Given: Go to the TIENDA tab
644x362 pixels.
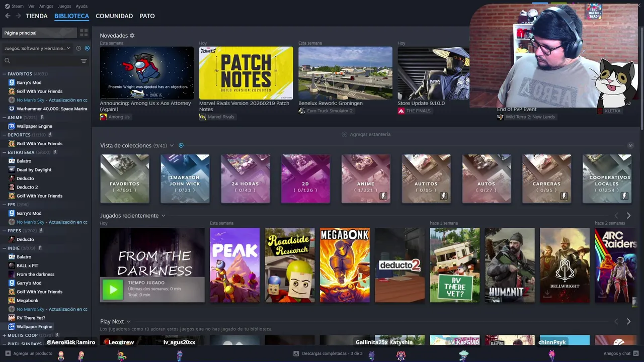Looking at the screenshot, I should (37, 16).
